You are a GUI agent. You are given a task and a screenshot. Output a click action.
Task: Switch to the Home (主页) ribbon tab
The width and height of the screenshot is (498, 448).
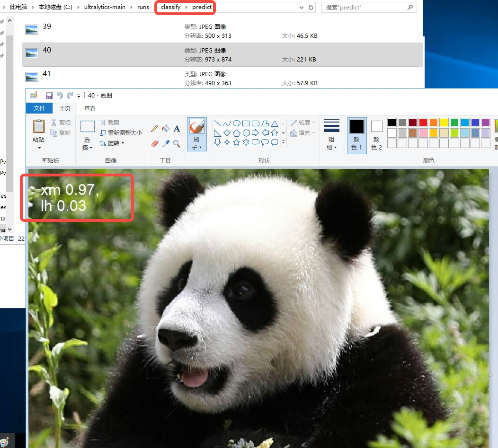point(65,109)
